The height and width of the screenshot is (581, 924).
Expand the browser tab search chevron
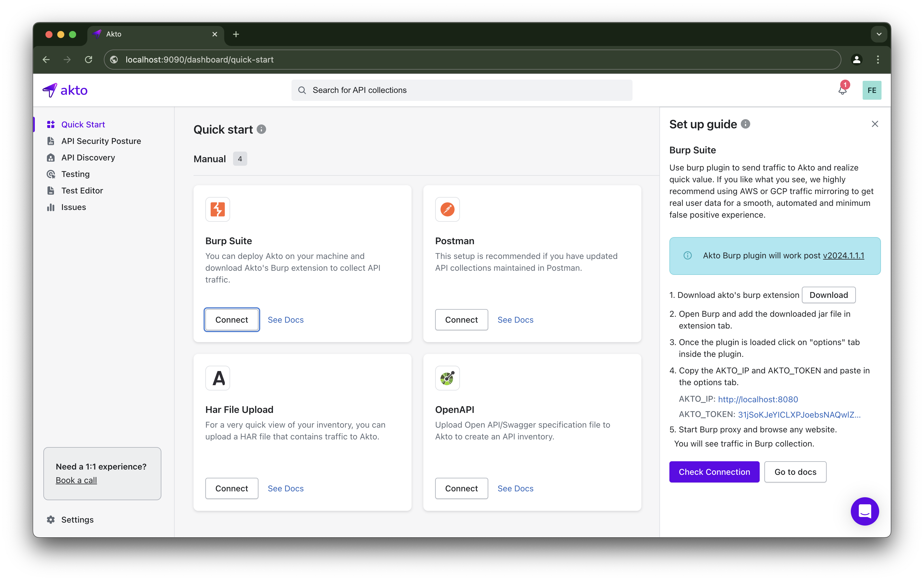(879, 34)
